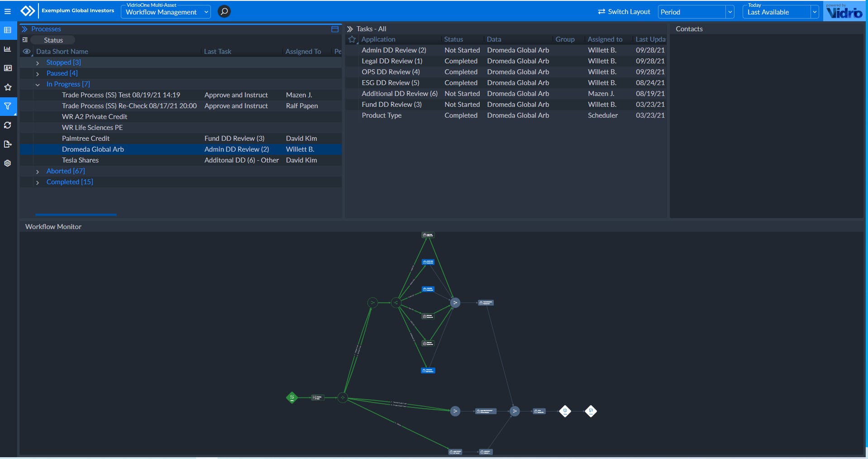The height and width of the screenshot is (459, 868).
Task: Click the export icon in sidebar
Action: (x=8, y=144)
